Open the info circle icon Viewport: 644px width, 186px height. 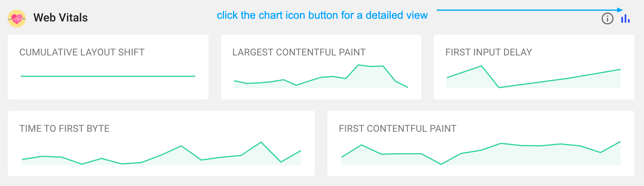[x=607, y=18]
